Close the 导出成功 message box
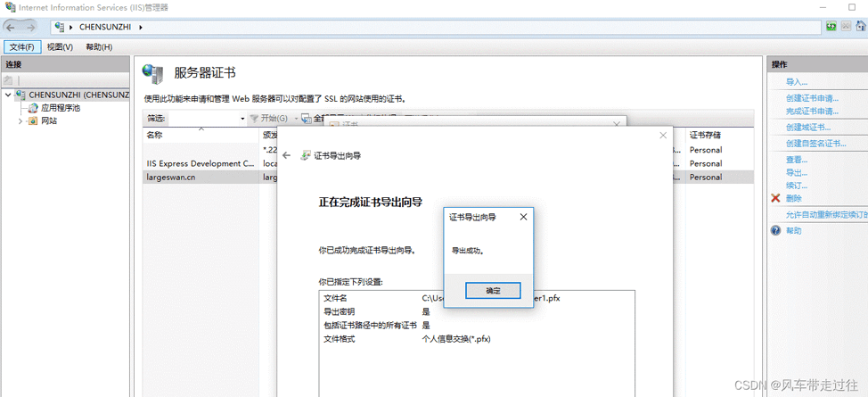 pos(523,218)
